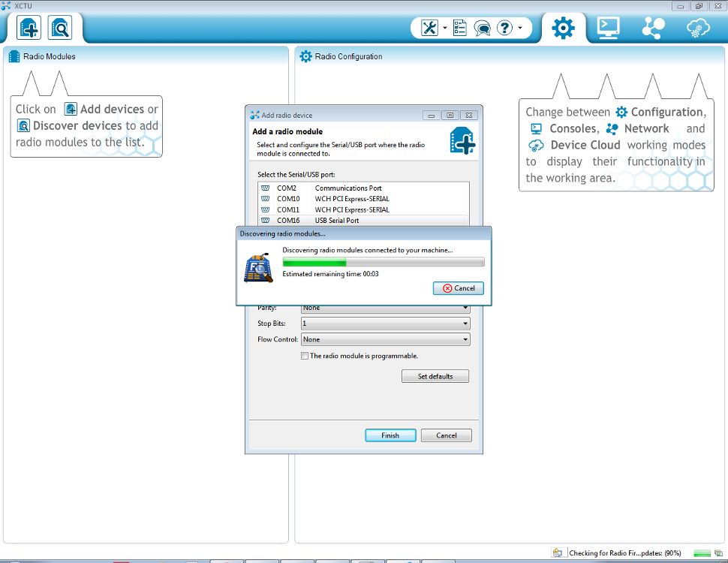Check the radio module is programmable box
The height and width of the screenshot is (563, 728).
point(305,356)
